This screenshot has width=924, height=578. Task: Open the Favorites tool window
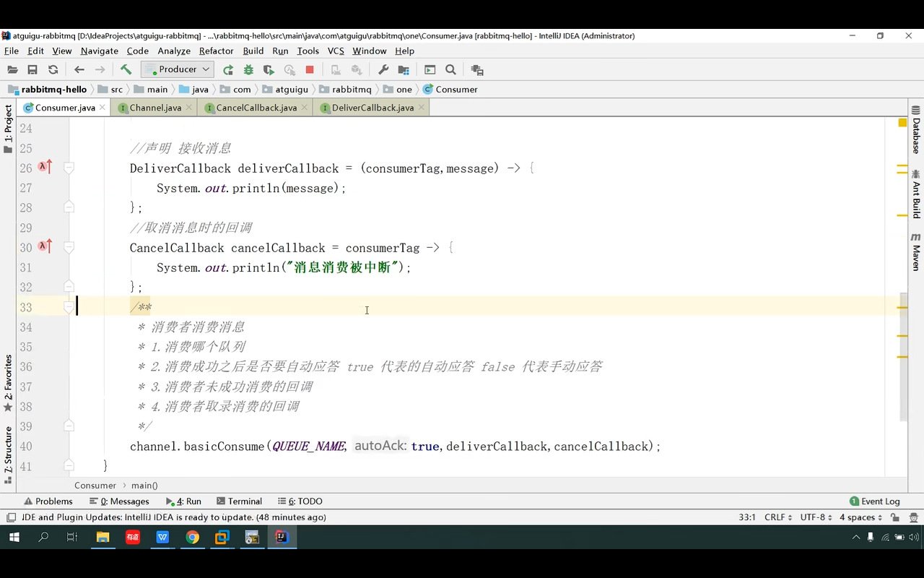click(x=8, y=382)
